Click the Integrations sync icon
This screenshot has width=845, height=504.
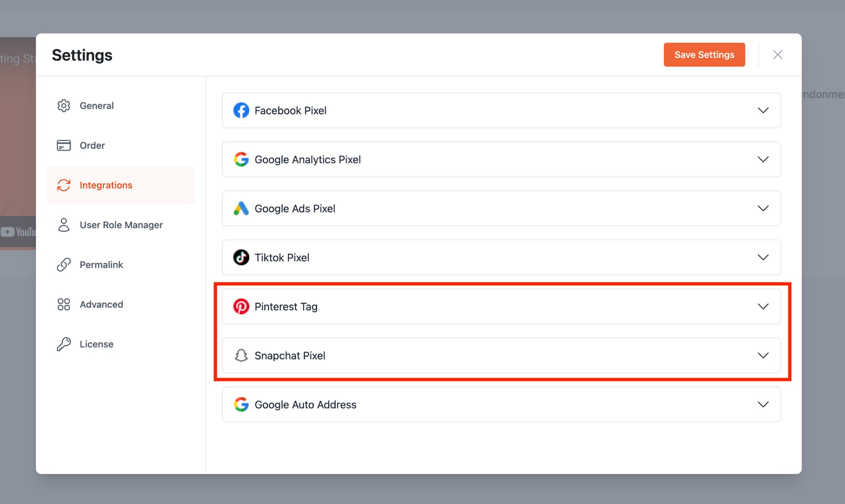[64, 185]
